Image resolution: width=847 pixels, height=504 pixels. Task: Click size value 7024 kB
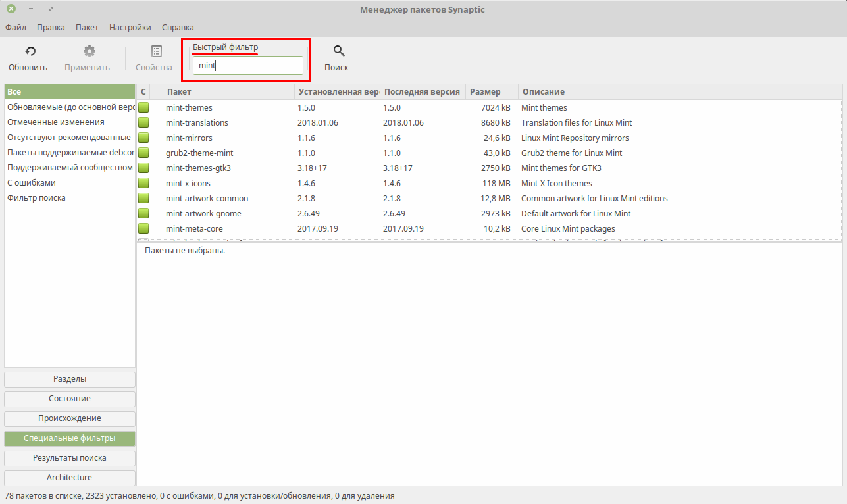(496, 107)
